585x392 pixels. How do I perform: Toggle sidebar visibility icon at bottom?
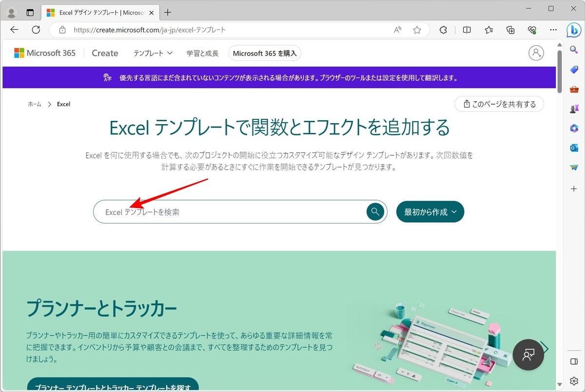click(x=574, y=361)
